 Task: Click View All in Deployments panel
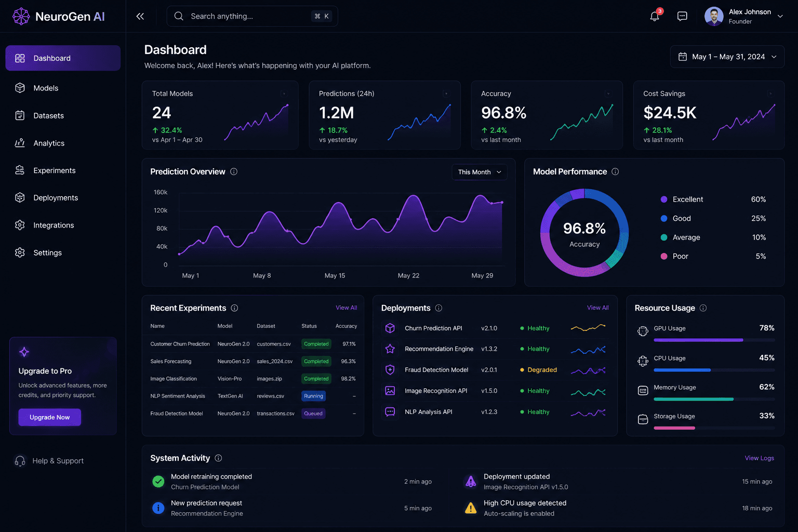598,308
